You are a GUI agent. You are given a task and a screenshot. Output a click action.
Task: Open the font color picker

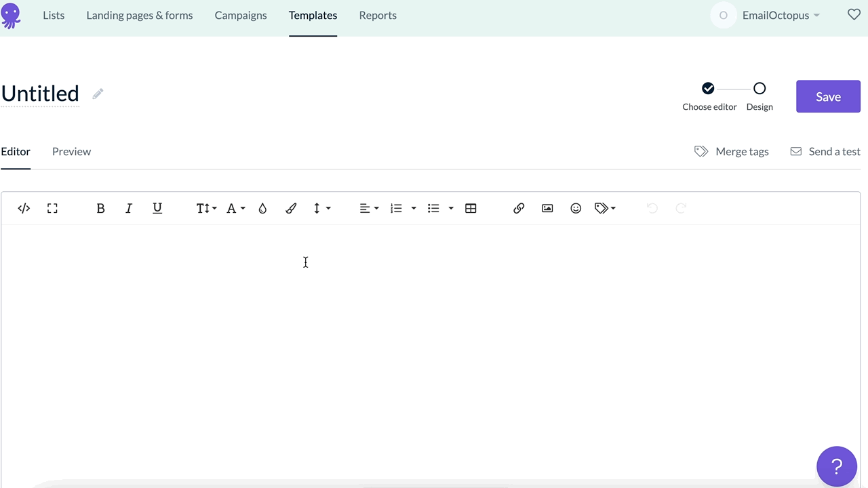tap(235, 208)
